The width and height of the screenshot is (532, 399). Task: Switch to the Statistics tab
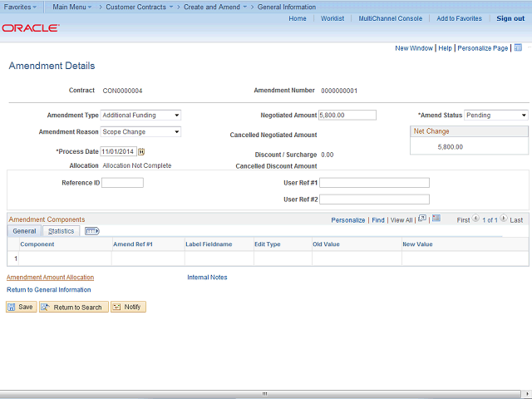[x=61, y=231]
